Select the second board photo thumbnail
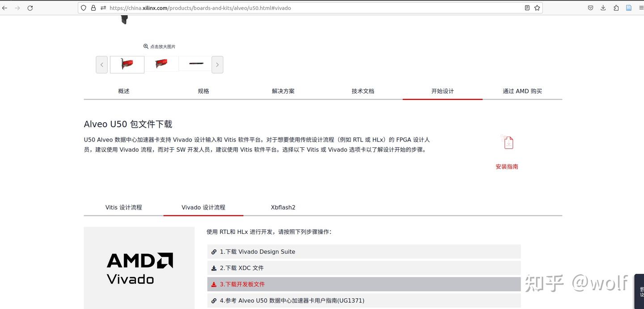Image resolution: width=644 pixels, height=309 pixels. click(x=161, y=64)
